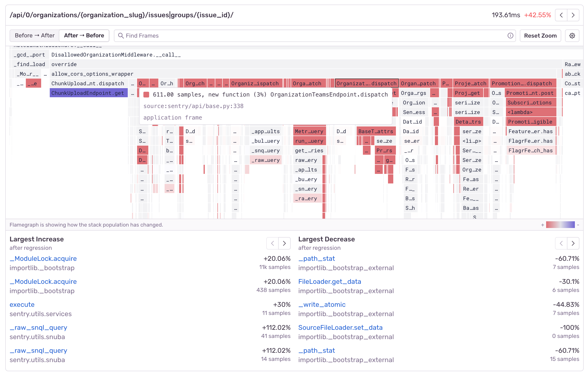Click the color gradient legend bar
The image size is (588, 376).
pos(560,225)
